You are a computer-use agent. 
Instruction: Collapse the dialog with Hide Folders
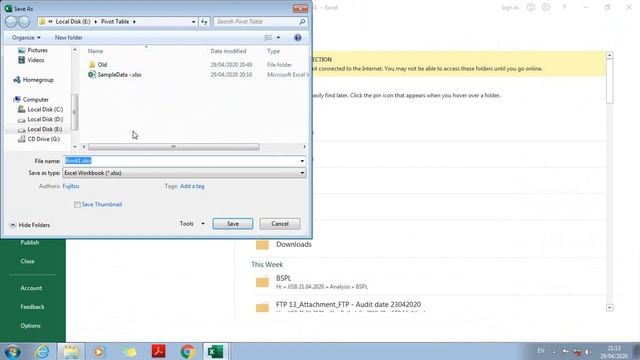click(x=29, y=225)
